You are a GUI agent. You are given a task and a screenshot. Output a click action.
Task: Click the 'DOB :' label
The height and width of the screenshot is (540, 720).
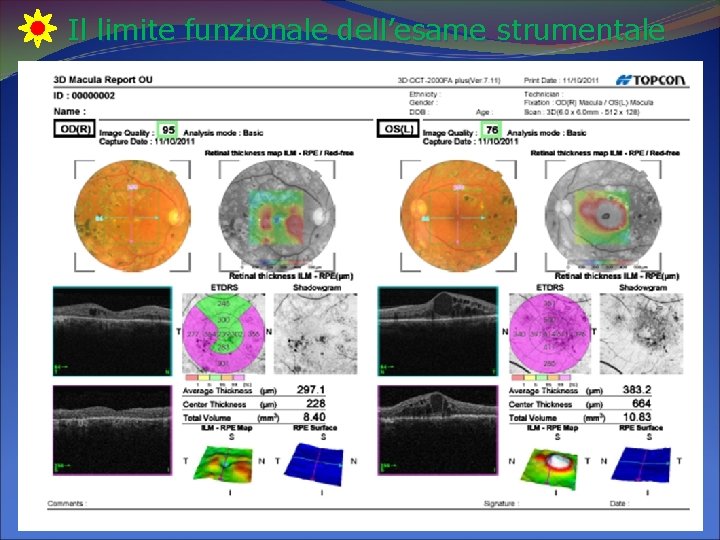[x=418, y=112]
